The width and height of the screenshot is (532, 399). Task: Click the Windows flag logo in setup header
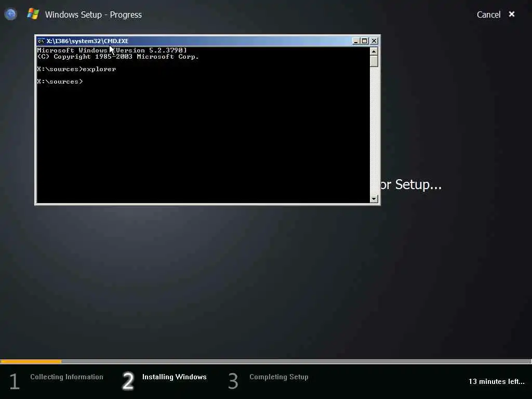pos(33,14)
